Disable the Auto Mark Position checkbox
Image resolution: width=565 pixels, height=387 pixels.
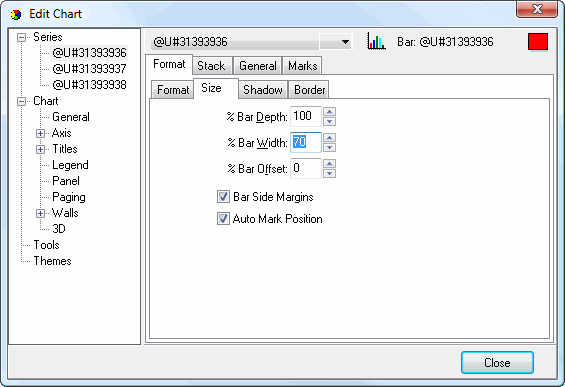tap(223, 219)
